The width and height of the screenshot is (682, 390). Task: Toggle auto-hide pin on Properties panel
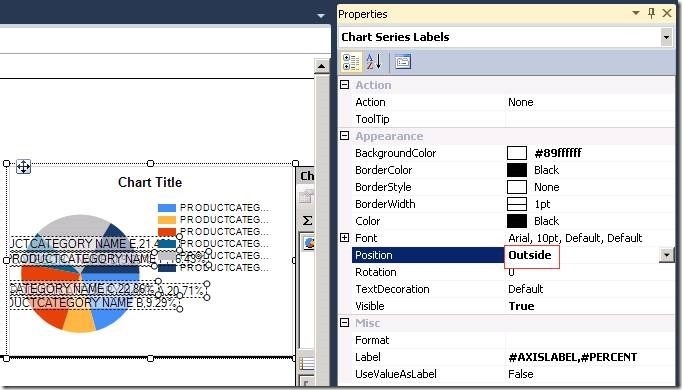pyautogui.click(x=651, y=13)
